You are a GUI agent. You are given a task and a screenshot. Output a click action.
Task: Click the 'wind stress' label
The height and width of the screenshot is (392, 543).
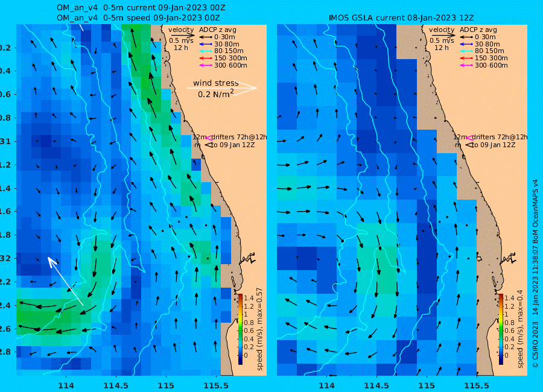point(216,83)
